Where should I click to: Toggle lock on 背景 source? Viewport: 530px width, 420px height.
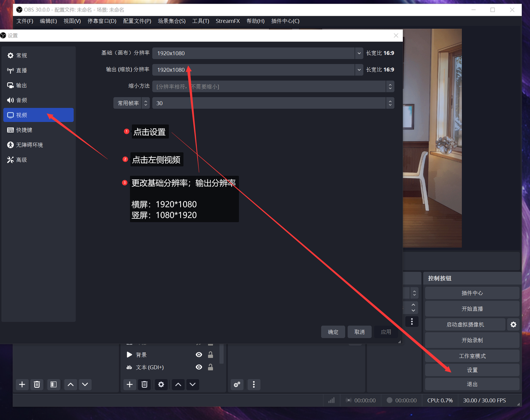[x=210, y=355]
